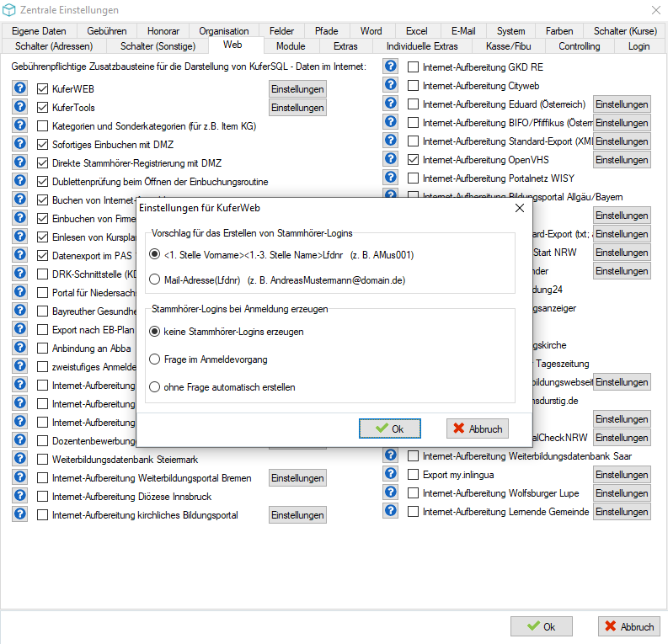This screenshot has width=668, height=644.
Task: Click help icon for Dublettenprüfung row
Action: [19, 180]
